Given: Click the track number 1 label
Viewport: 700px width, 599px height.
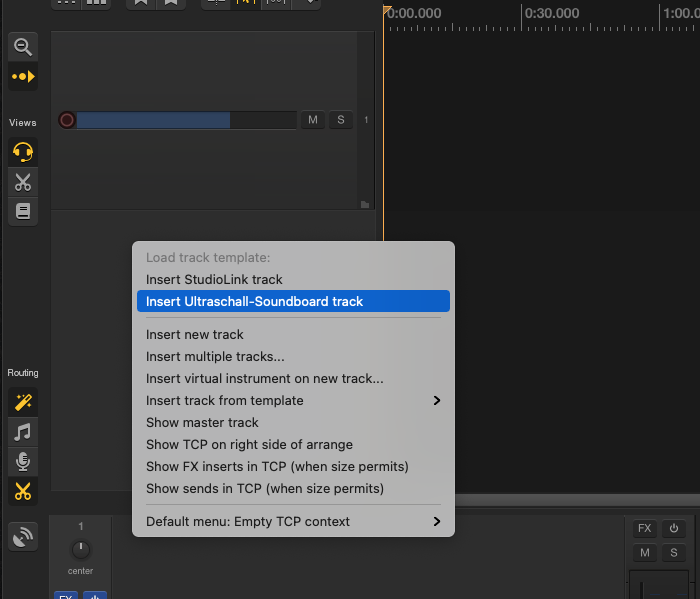Looking at the screenshot, I should coord(366,120).
